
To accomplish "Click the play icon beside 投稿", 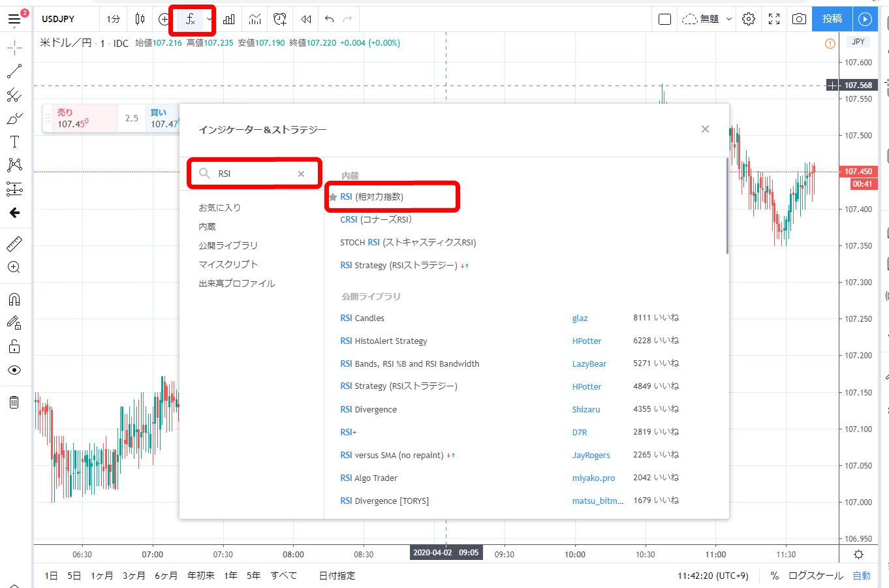I will tap(865, 19).
